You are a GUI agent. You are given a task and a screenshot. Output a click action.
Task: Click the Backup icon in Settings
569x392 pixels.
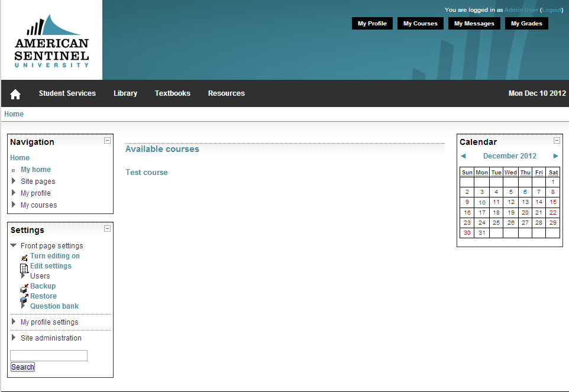point(24,287)
